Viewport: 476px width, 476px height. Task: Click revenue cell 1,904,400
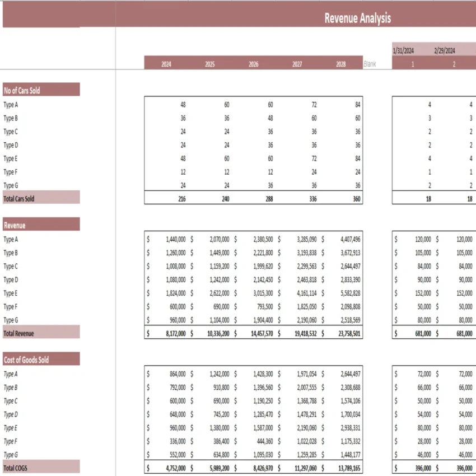[263, 320]
